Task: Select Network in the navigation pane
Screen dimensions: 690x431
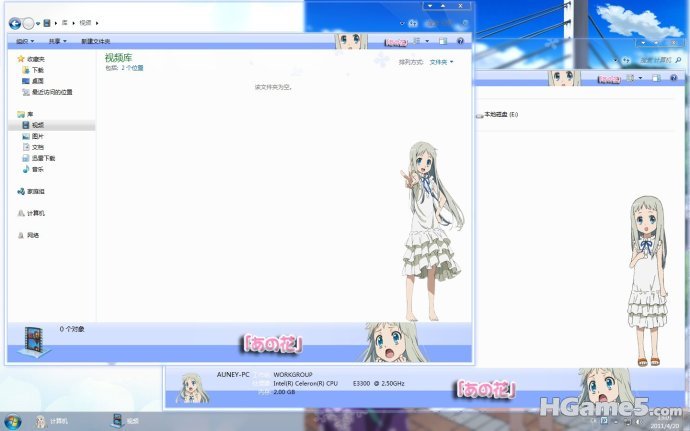Action: (33, 235)
